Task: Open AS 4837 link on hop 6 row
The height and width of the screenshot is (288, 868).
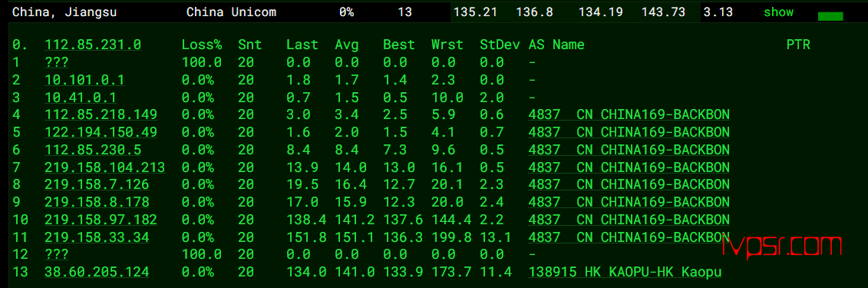Action: pyautogui.click(x=629, y=150)
